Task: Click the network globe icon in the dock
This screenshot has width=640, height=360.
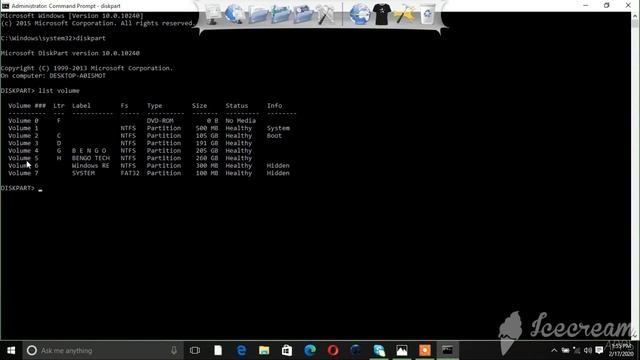Action: (x=234, y=14)
